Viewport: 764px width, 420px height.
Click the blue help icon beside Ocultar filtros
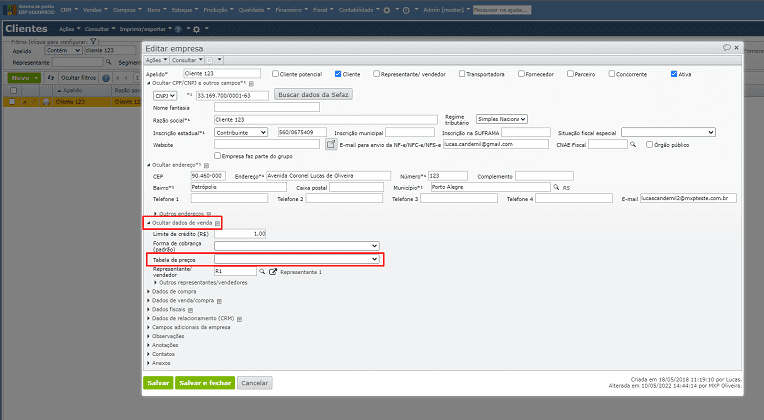coord(106,78)
